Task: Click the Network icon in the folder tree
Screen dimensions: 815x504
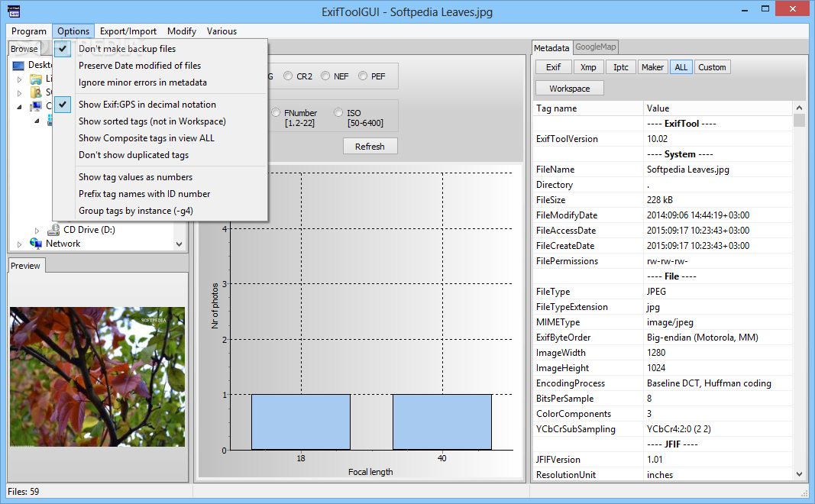Action: click(x=36, y=243)
